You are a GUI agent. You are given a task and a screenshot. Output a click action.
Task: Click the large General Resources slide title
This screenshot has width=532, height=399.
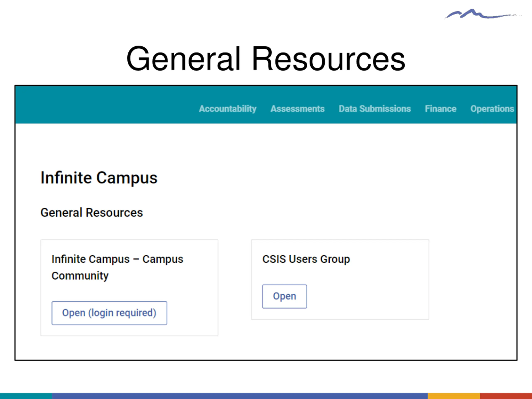266,59
